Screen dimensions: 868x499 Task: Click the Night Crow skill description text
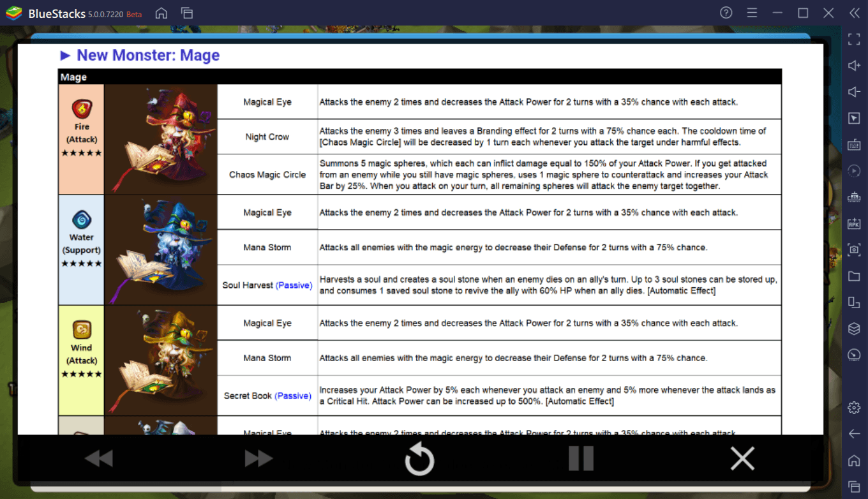[543, 137]
